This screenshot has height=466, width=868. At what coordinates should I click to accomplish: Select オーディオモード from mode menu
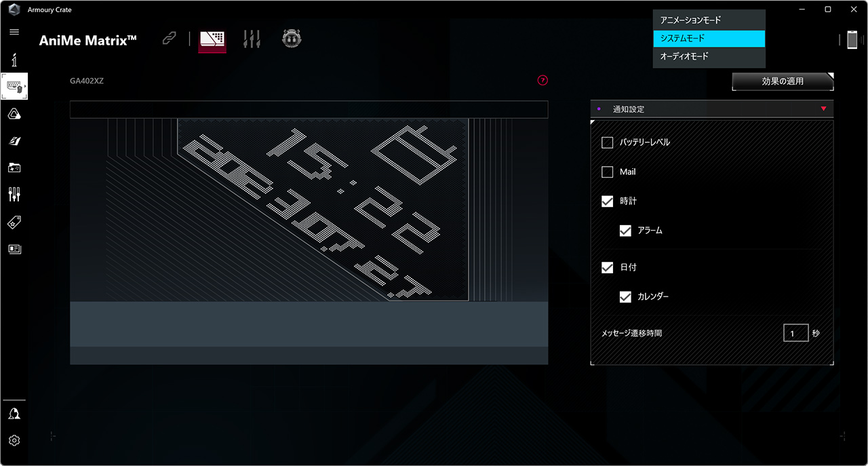pyautogui.click(x=709, y=56)
